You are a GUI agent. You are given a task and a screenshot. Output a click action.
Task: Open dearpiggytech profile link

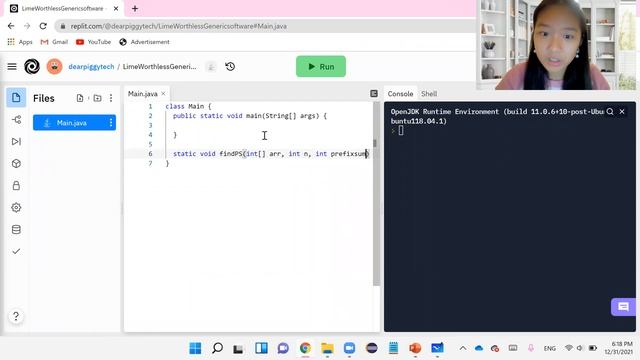coord(91,67)
